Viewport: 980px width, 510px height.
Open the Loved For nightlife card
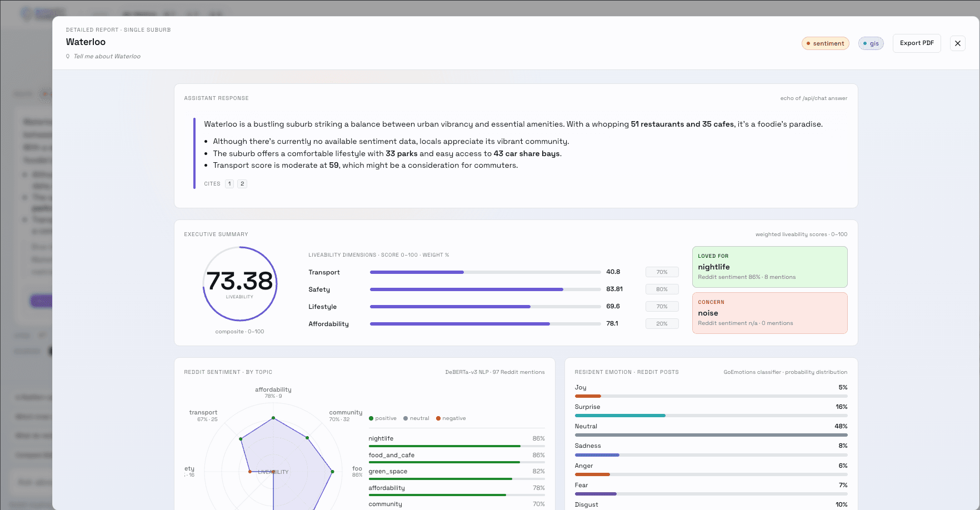click(x=769, y=267)
